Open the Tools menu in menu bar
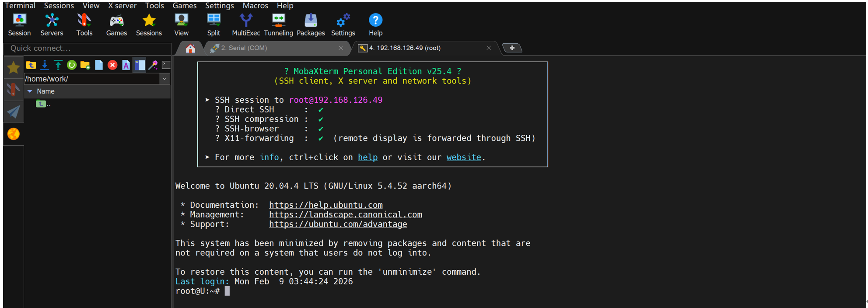The image size is (868, 308). coord(154,6)
